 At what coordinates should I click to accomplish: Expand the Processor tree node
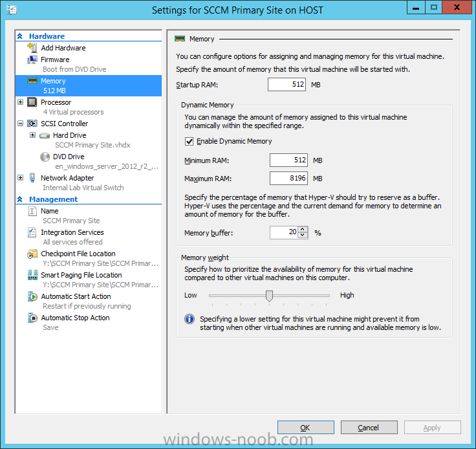pyautogui.click(x=20, y=102)
